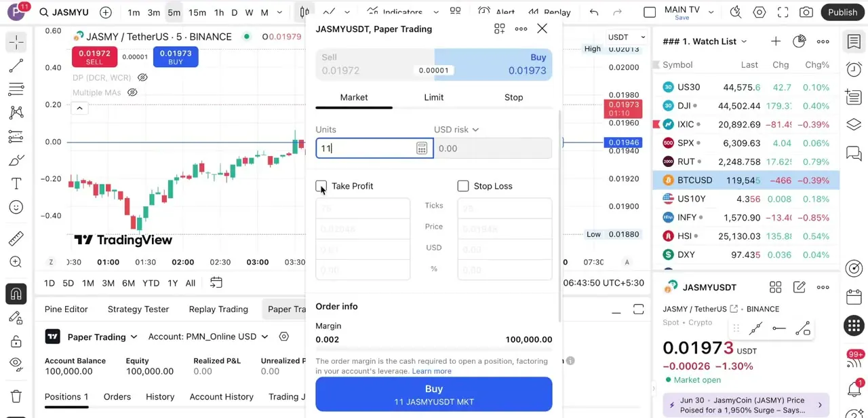Toggle the magnet snapping mode

(16, 294)
